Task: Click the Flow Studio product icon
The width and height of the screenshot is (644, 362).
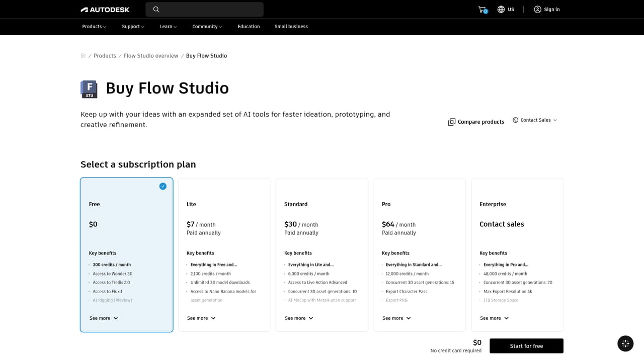Action: pos(89,89)
